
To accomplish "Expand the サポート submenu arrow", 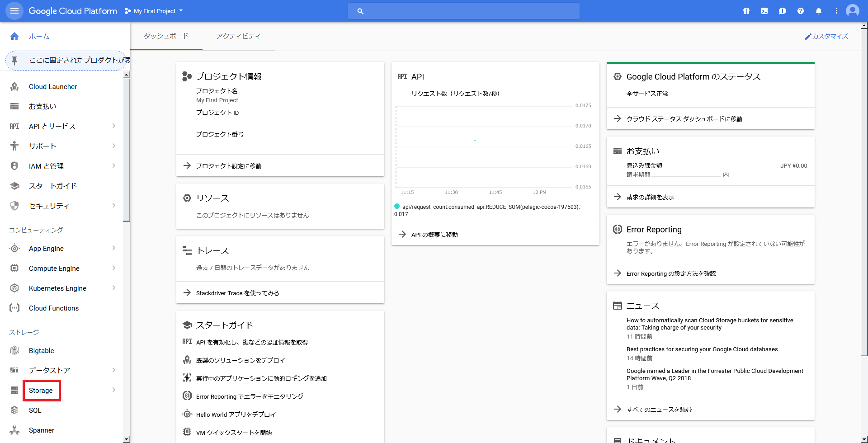I will click(114, 146).
